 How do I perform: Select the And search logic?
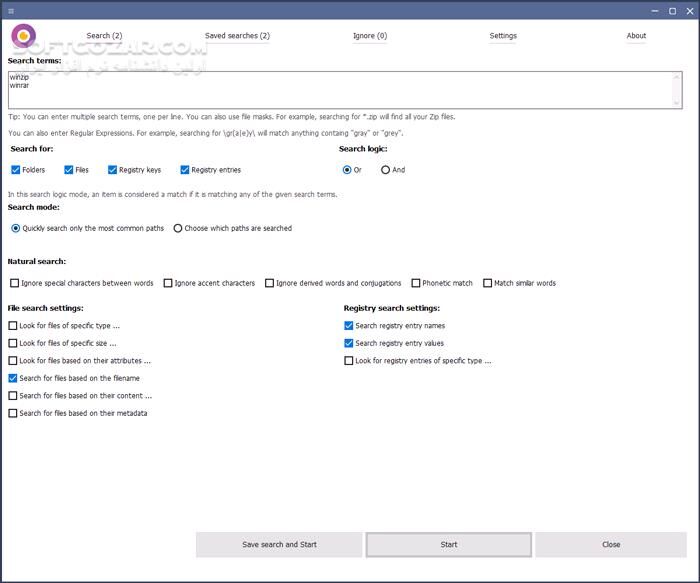coord(386,170)
